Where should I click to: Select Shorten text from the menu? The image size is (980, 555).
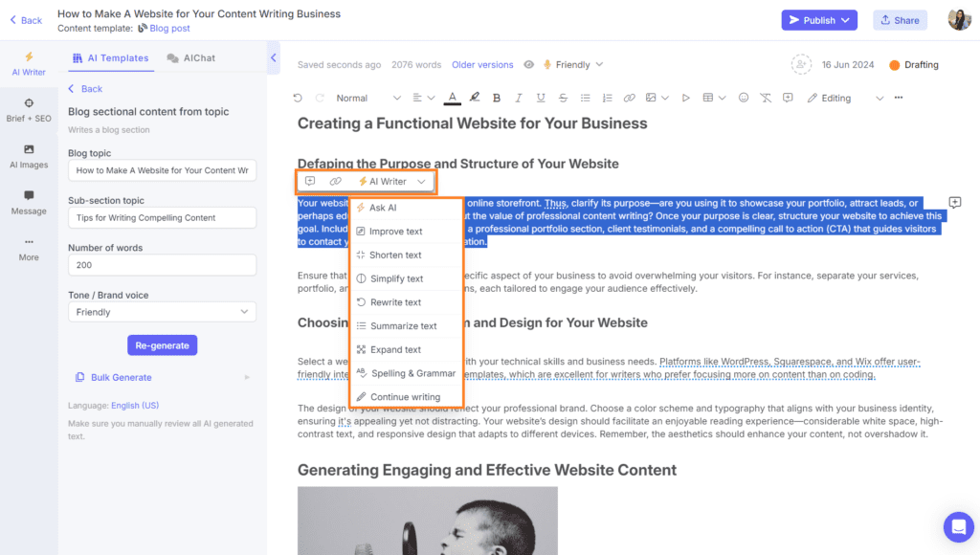(406, 255)
